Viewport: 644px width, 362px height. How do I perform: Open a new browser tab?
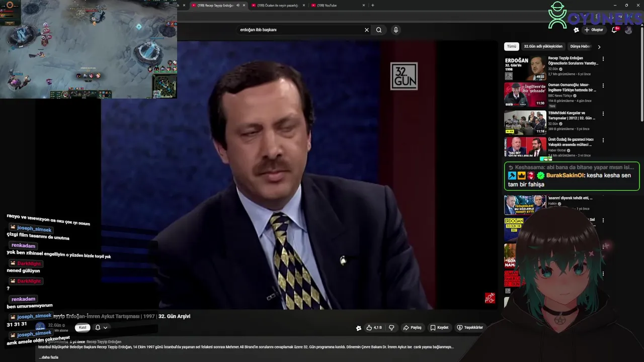click(373, 6)
